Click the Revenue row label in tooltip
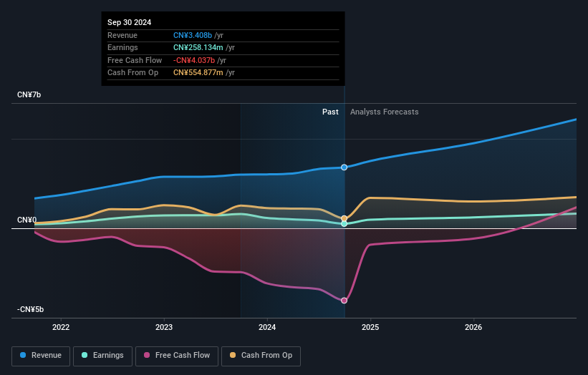The width and height of the screenshot is (588, 375). point(122,35)
